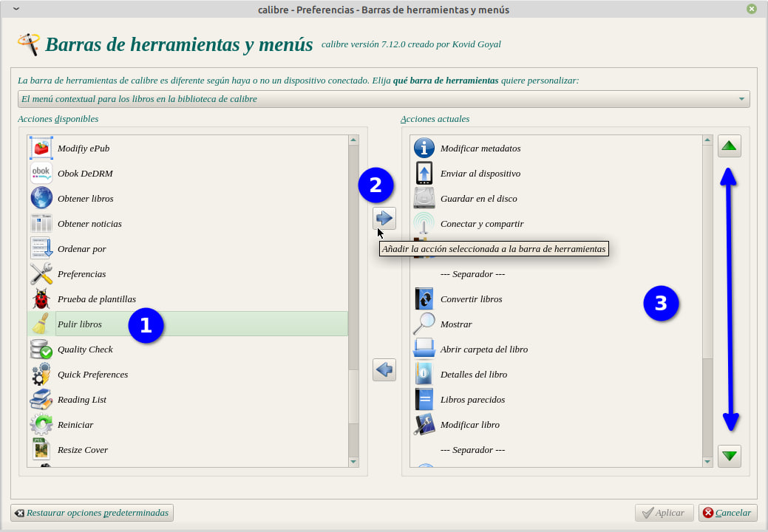Image resolution: width=768 pixels, height=532 pixels.
Task: Click the Reiniciar gear icon
Action: [41, 424]
